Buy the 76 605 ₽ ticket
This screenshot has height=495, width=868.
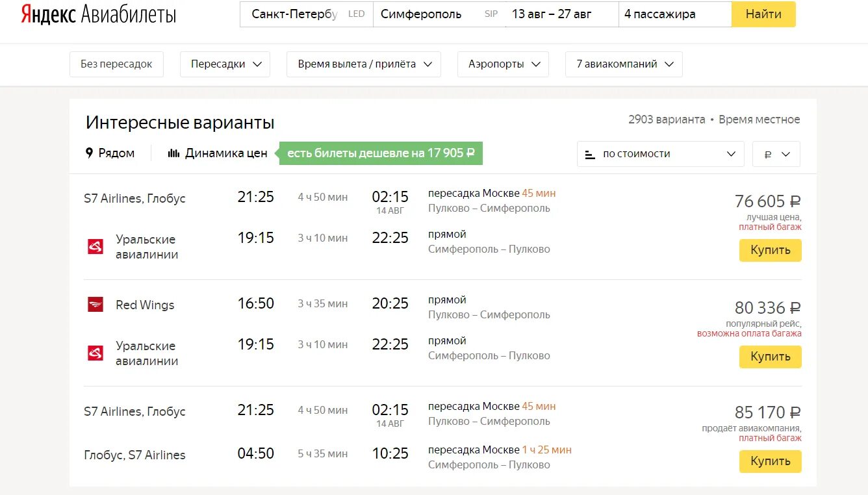tap(771, 250)
